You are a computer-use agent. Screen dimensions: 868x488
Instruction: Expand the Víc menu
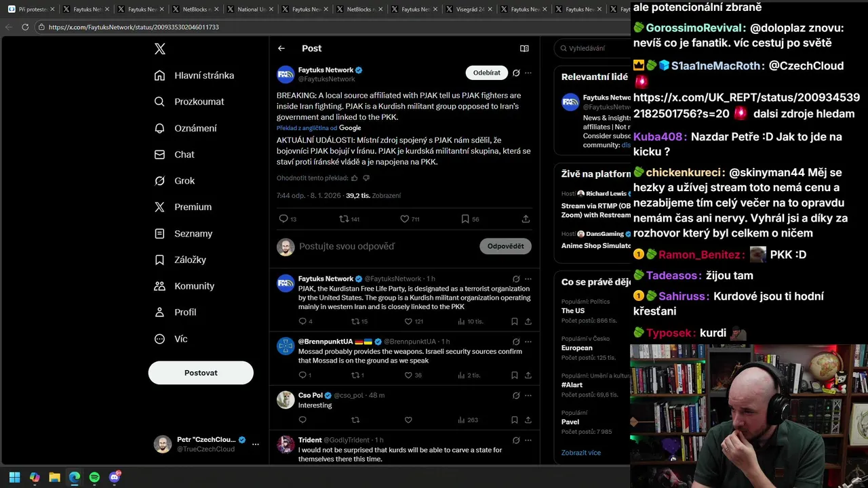pyautogui.click(x=171, y=339)
